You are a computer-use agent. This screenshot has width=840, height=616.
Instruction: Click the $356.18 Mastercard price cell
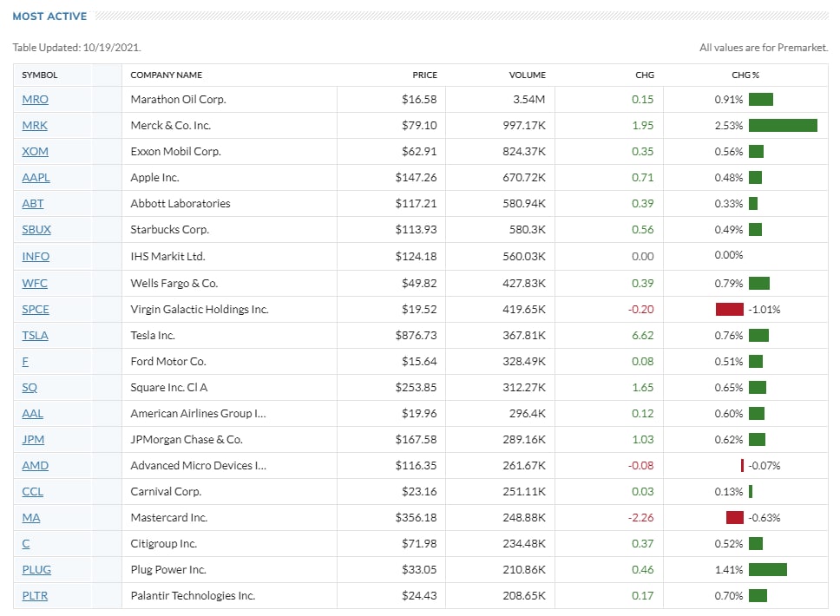pos(417,518)
